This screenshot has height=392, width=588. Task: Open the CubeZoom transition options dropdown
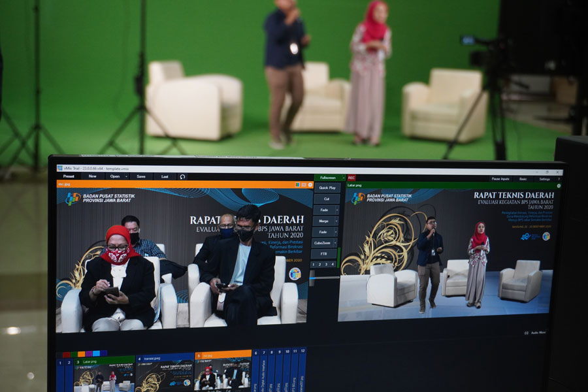(x=335, y=242)
